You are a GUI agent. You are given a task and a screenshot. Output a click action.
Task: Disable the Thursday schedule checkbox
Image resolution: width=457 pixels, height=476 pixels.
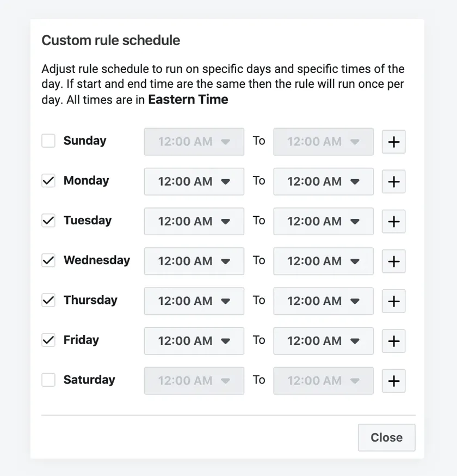[48, 300]
